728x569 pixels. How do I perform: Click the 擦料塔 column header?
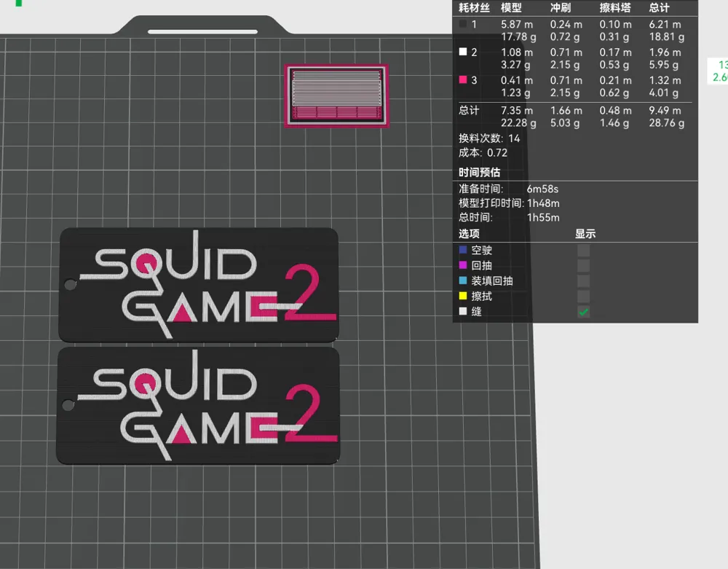point(615,7)
